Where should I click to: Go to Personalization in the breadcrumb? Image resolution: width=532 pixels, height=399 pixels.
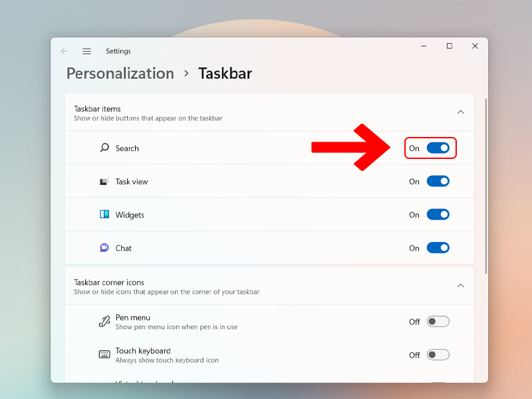click(120, 73)
